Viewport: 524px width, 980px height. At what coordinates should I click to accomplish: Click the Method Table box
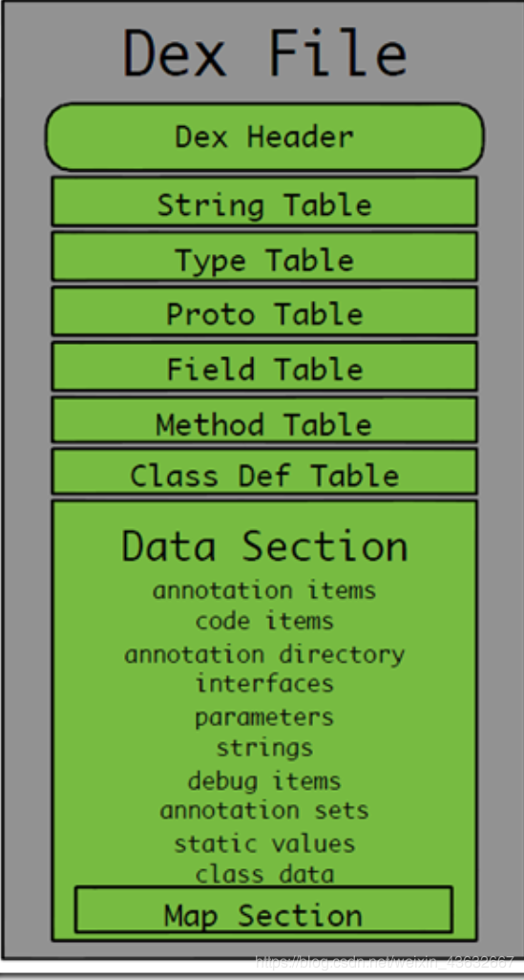[264, 419]
